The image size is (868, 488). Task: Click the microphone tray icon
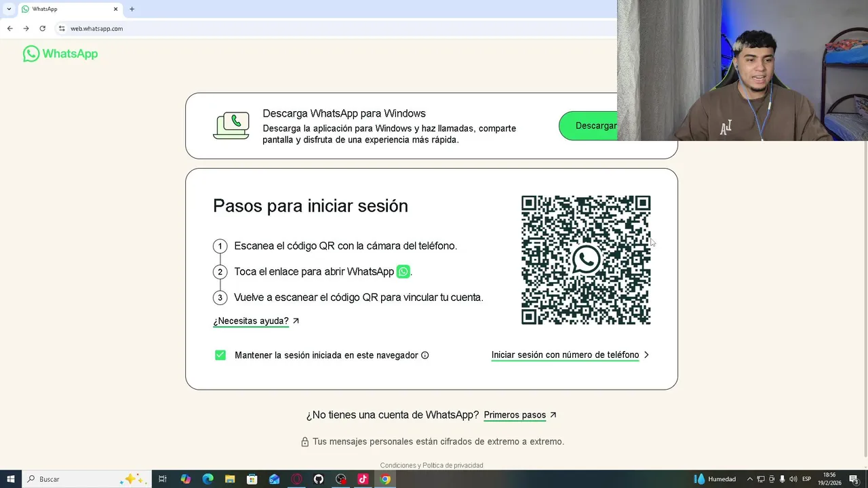tap(782, 479)
